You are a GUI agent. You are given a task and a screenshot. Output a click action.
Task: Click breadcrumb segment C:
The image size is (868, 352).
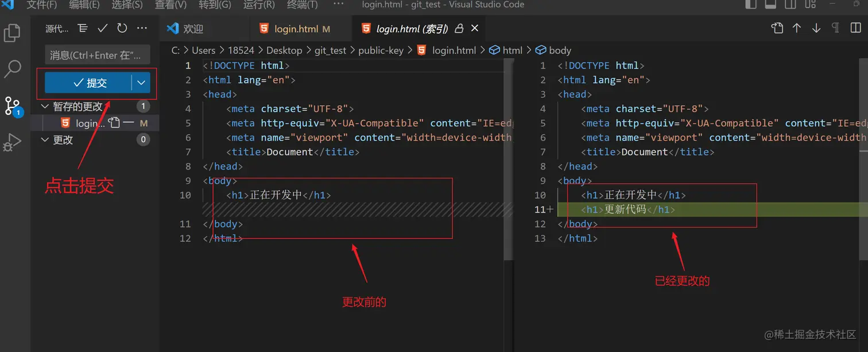coord(176,51)
